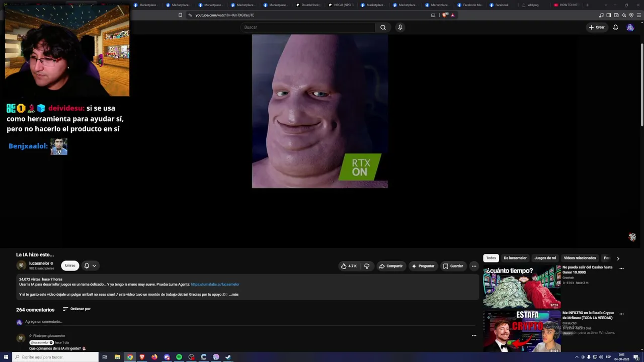Switch to the xdd.png browser tab
Viewport: 644px width, 362px height.
533,5
